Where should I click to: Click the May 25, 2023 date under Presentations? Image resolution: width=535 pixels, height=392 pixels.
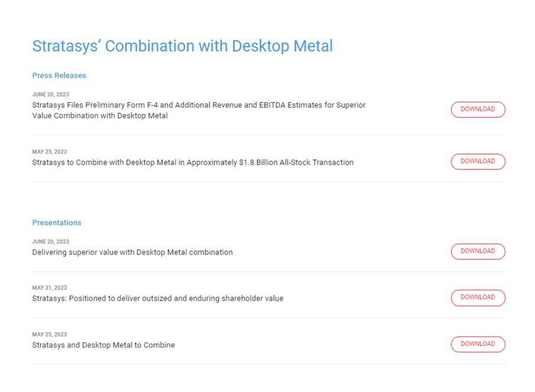click(49, 335)
